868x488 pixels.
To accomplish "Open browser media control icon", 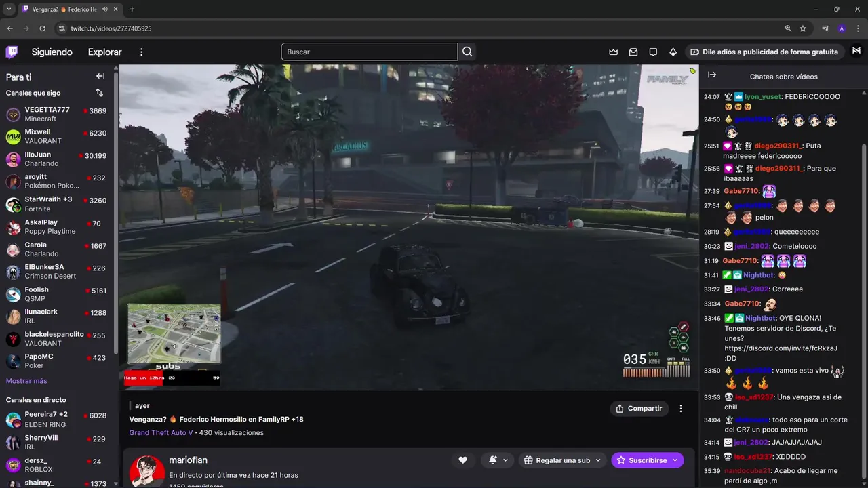I will pos(825,28).
